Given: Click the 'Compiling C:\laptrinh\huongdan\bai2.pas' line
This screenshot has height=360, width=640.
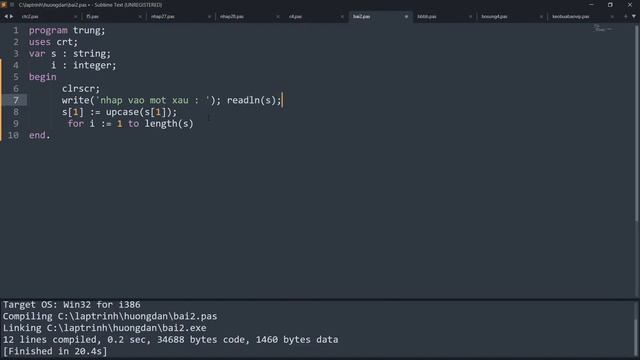Looking at the screenshot, I should click(x=110, y=316).
